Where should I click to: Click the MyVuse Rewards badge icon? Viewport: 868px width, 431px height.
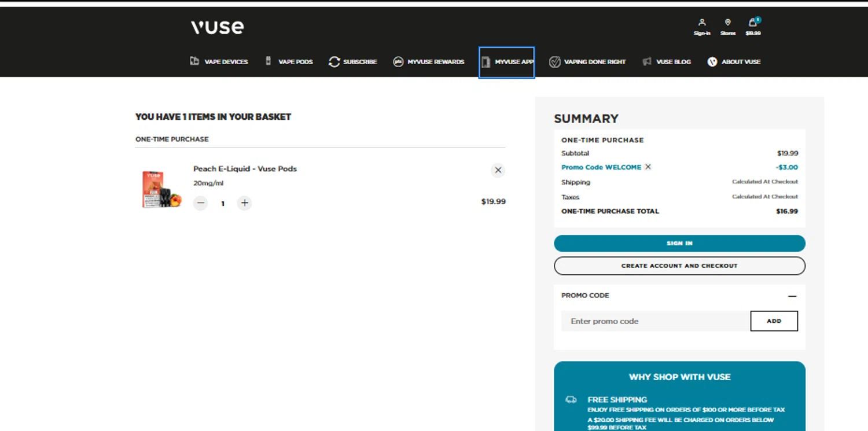pyautogui.click(x=398, y=62)
